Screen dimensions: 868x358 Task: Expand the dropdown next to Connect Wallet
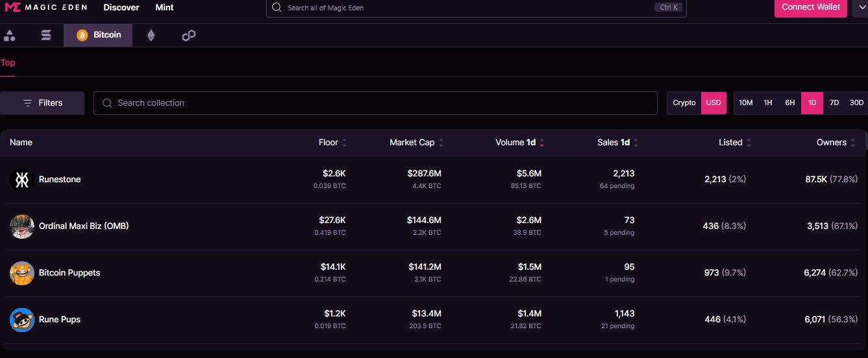pyautogui.click(x=860, y=7)
